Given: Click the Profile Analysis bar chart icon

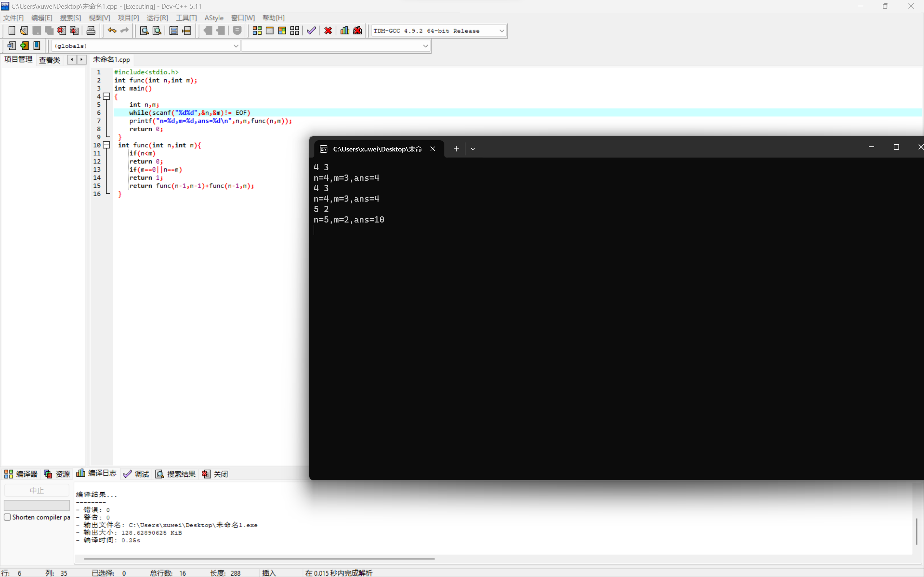Looking at the screenshot, I should pyautogui.click(x=345, y=31).
